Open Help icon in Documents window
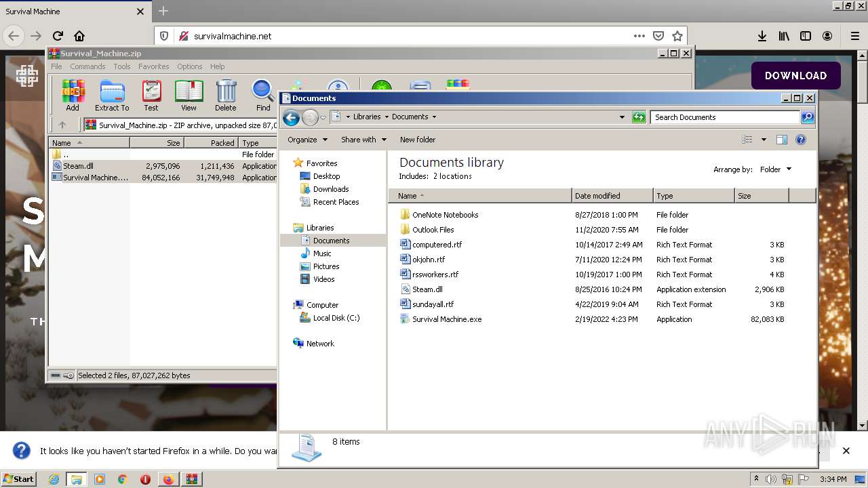Viewport: 868px width, 488px height. (801, 140)
